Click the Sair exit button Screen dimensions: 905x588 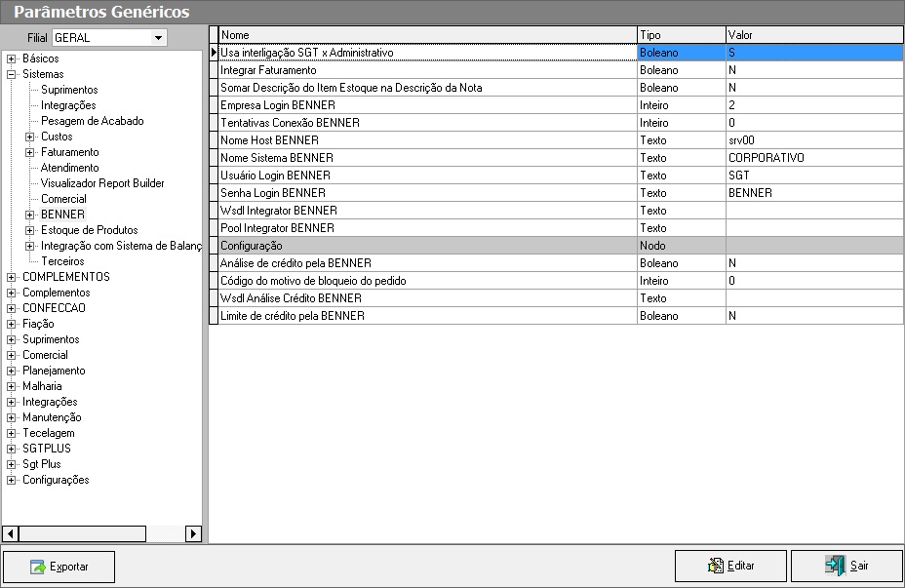tap(846, 566)
